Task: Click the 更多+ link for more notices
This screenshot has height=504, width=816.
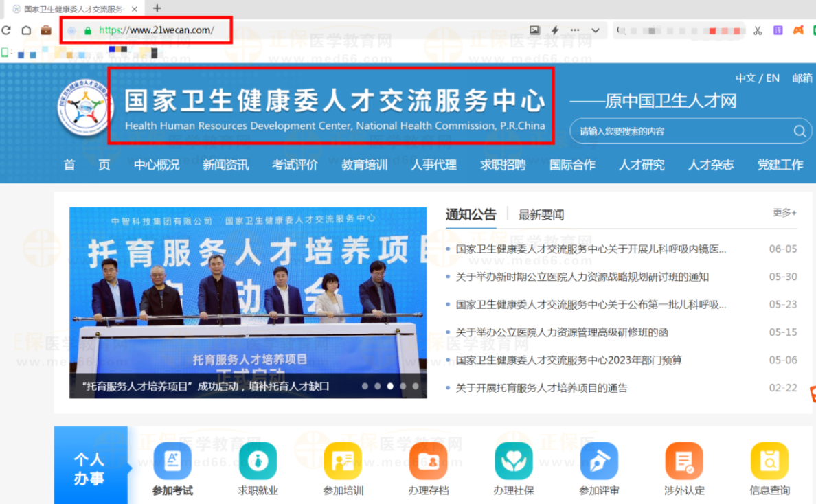Action: (x=784, y=213)
